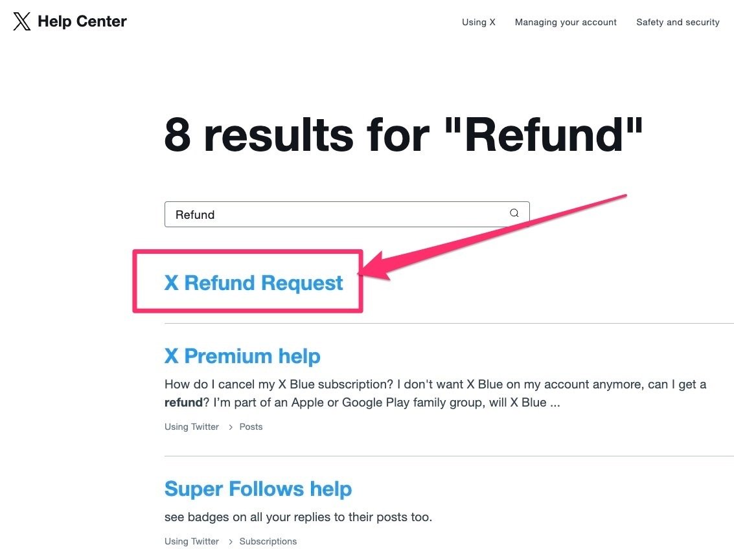Click the X logo icon

[x=22, y=22]
